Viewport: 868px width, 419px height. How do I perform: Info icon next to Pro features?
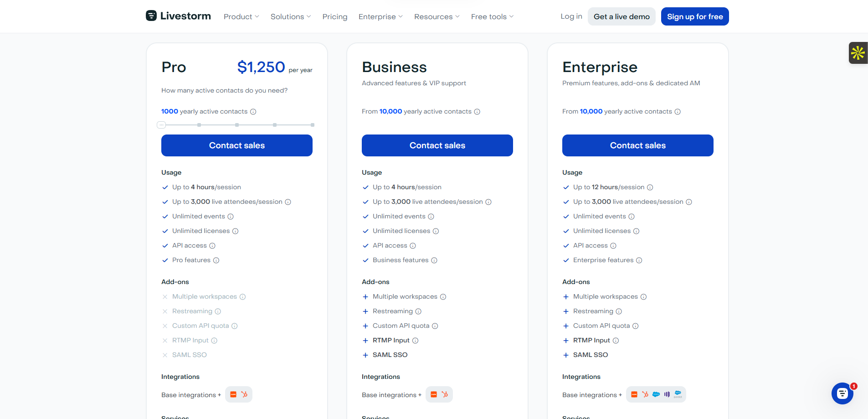pyautogui.click(x=216, y=260)
